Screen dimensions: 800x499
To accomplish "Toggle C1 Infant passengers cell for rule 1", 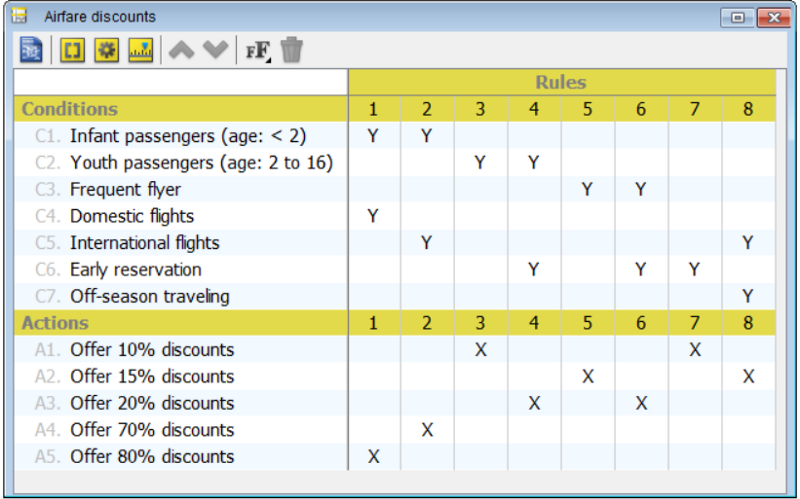I will 373,136.
